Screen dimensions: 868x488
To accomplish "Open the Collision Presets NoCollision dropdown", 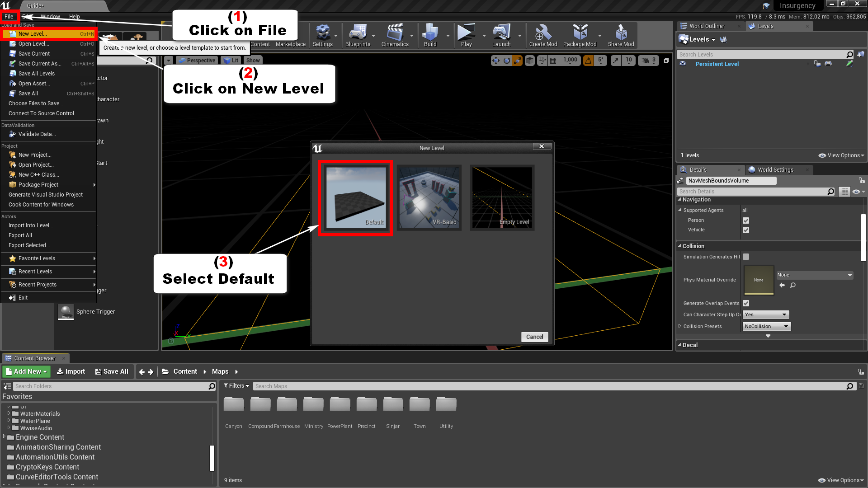I will pos(767,326).
